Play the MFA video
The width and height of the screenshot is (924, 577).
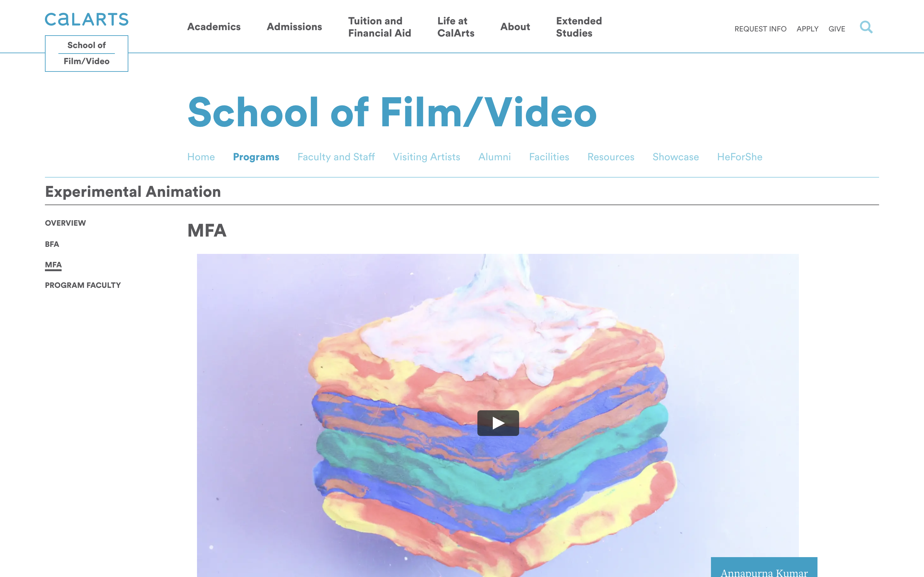coord(498,423)
